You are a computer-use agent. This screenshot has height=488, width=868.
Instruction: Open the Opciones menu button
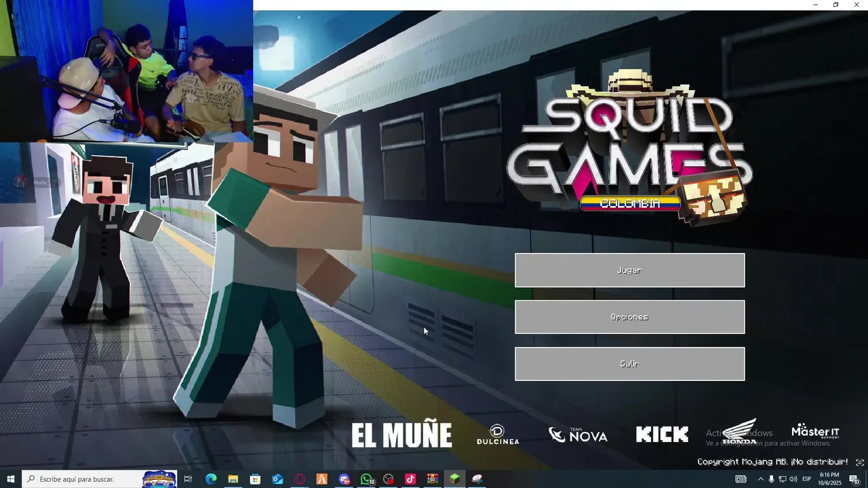pos(629,317)
